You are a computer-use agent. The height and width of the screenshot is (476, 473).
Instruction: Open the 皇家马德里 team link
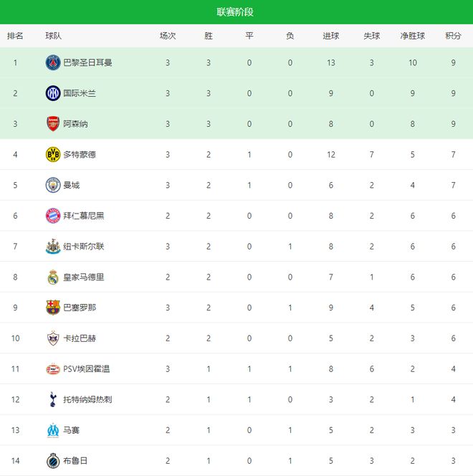(x=84, y=277)
